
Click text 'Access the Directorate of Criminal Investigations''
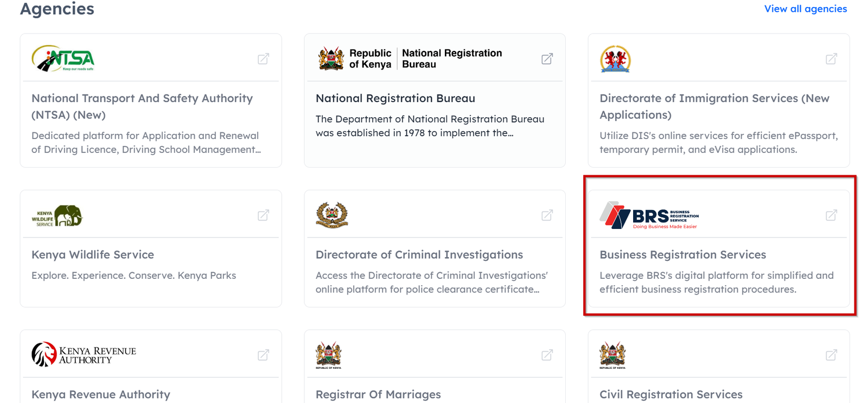[432, 276]
